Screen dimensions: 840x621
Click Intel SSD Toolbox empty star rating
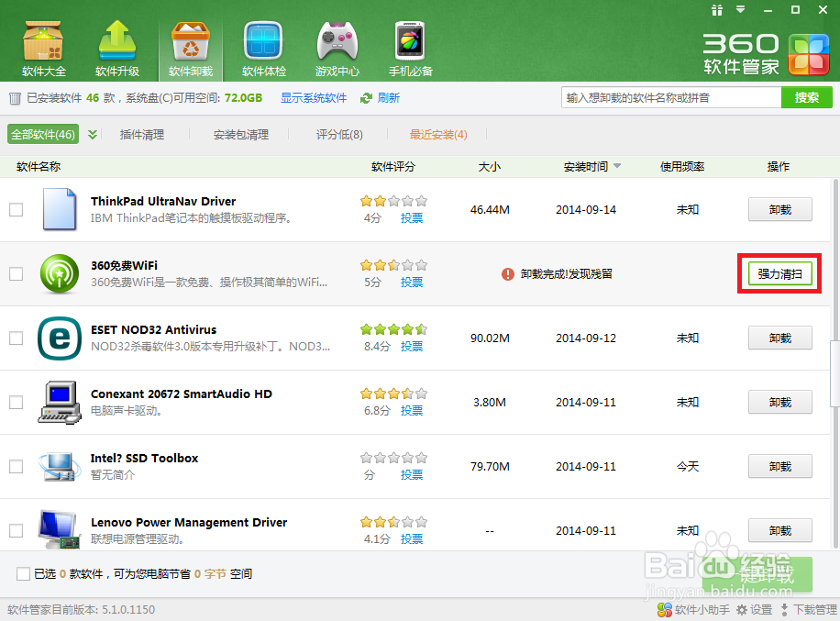pos(393,458)
